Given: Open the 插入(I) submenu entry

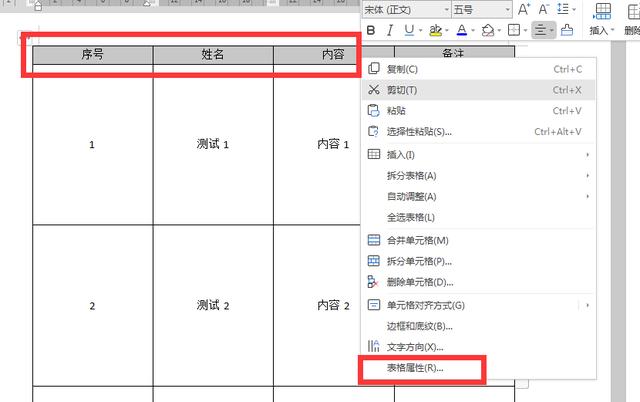Looking at the screenshot, I should (478, 155).
